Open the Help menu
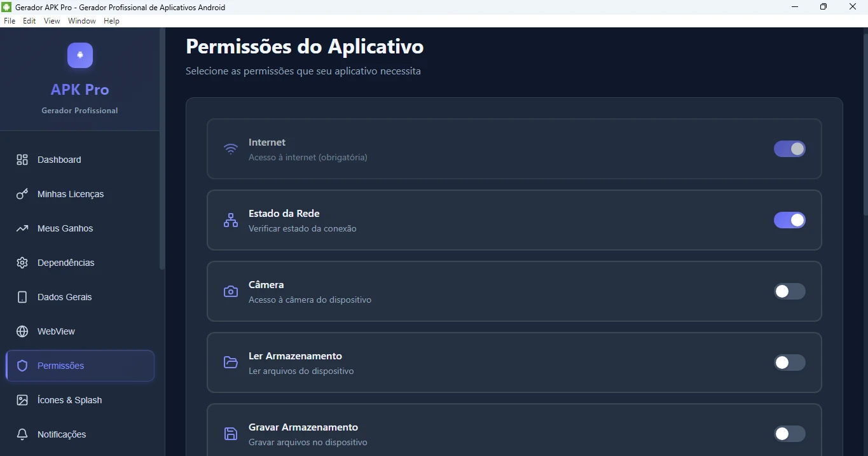The height and width of the screenshot is (456, 868). coord(111,21)
